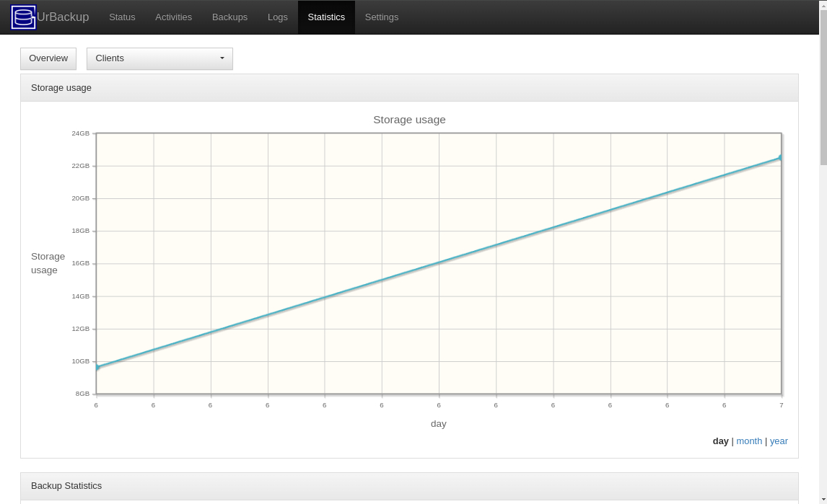
Task: Click the x-axis label 7
Action: (781, 405)
